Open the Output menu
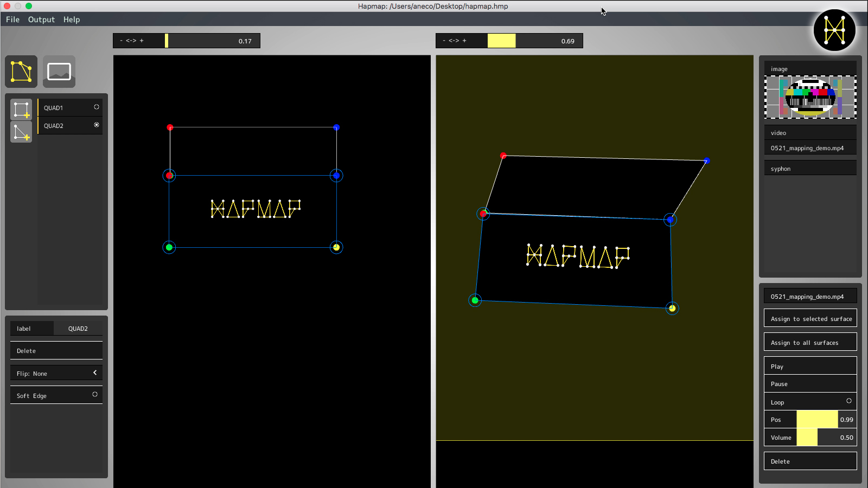 41,20
